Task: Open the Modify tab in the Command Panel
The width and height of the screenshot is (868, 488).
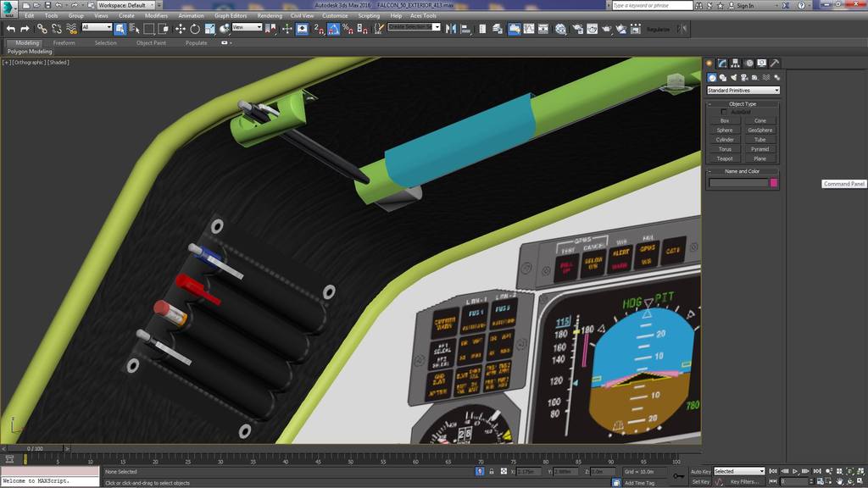Action: 722,63
